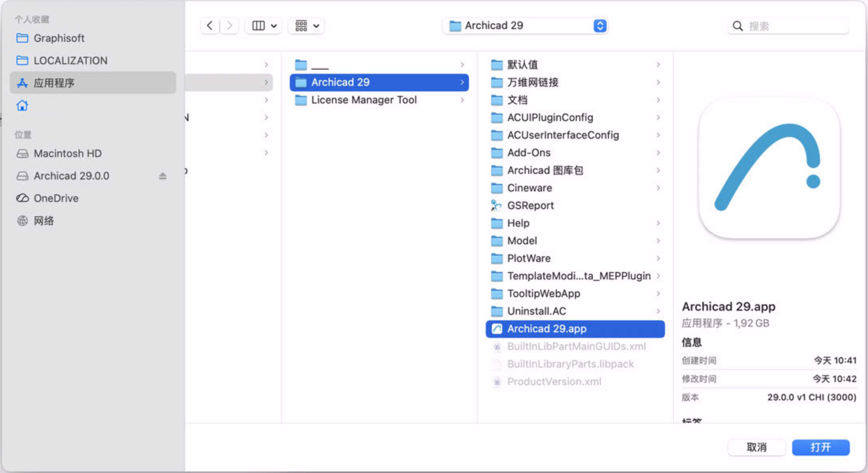Select the License Manager Tool folder

coord(364,100)
